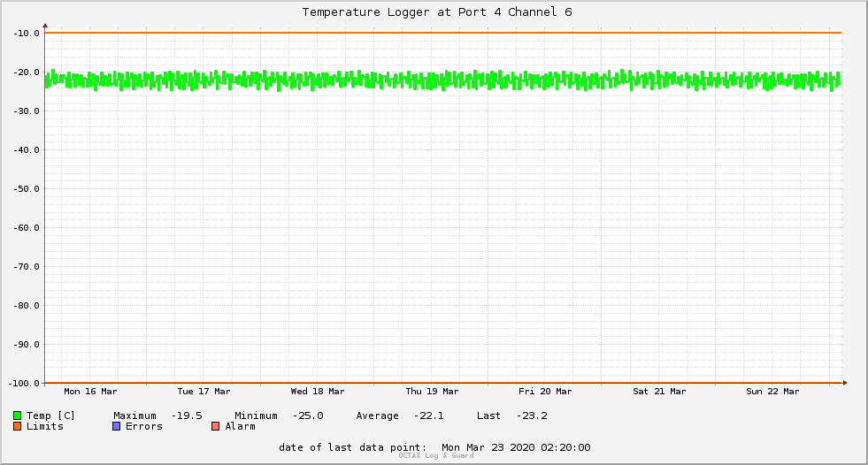
Task: Click the -70.0 y-axis label
Action: (x=27, y=266)
